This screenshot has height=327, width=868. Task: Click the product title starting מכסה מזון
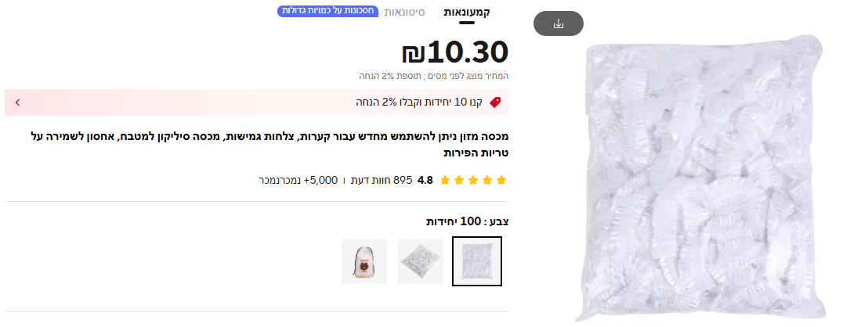click(269, 145)
